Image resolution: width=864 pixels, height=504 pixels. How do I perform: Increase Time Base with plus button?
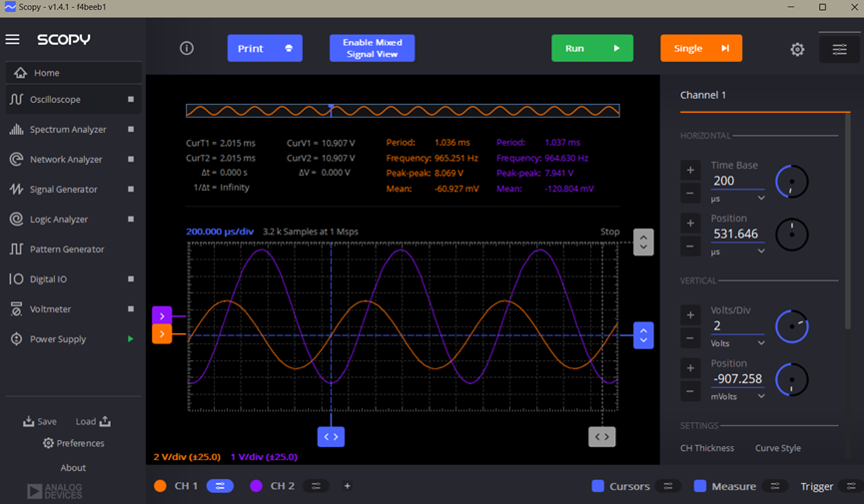click(690, 171)
